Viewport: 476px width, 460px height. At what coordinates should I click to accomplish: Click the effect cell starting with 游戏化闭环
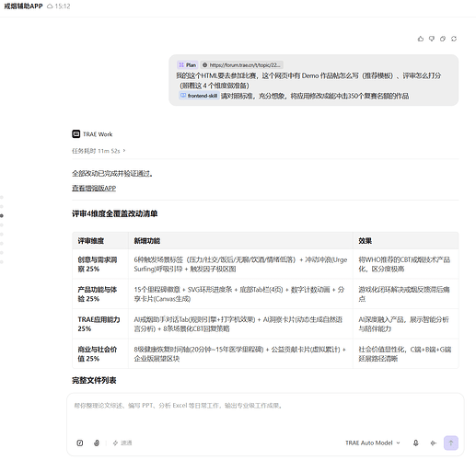click(406, 293)
